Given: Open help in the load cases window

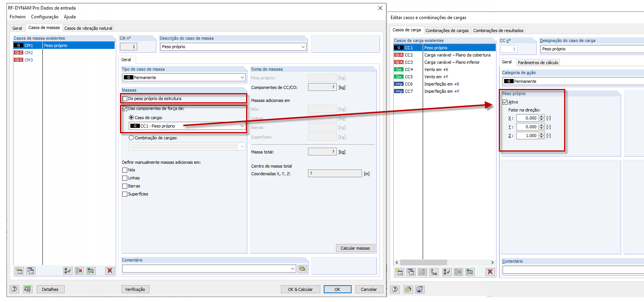Looking at the screenshot, I should 395,289.
